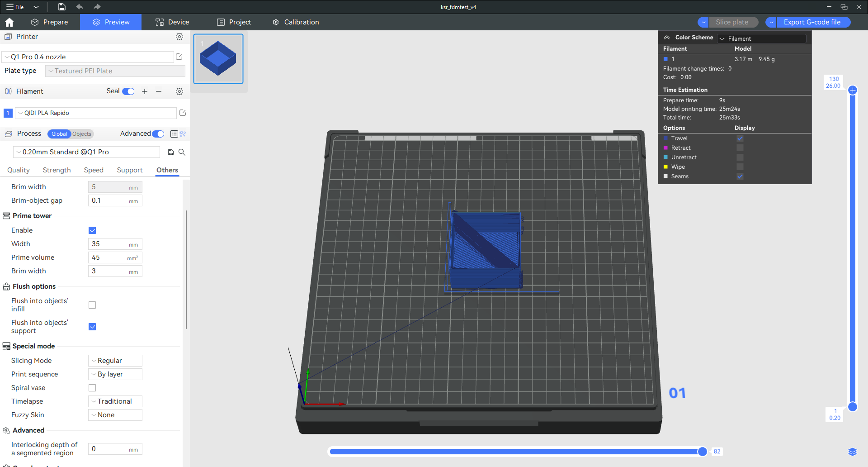Click the Home icon in top bar
This screenshot has width=868, height=467.
9,22
